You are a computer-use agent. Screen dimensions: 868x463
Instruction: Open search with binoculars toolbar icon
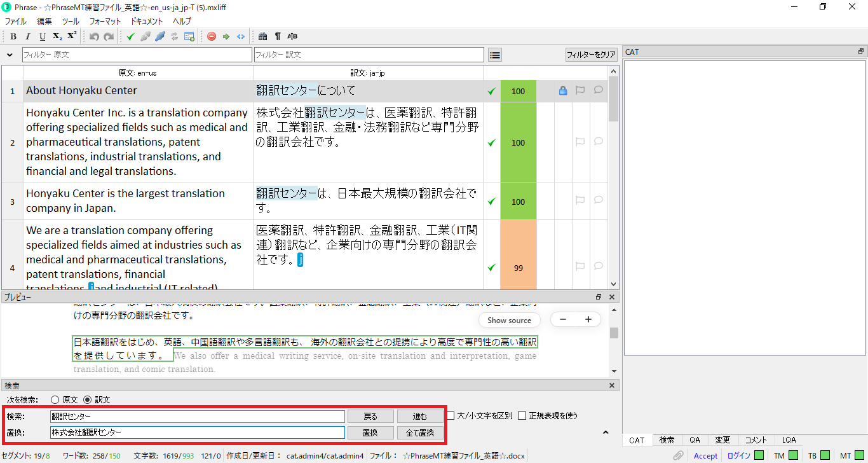(x=263, y=36)
